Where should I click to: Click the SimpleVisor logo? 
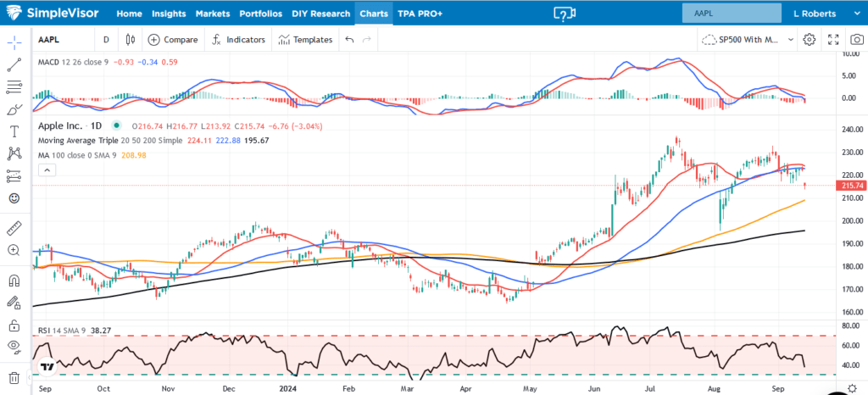click(54, 13)
